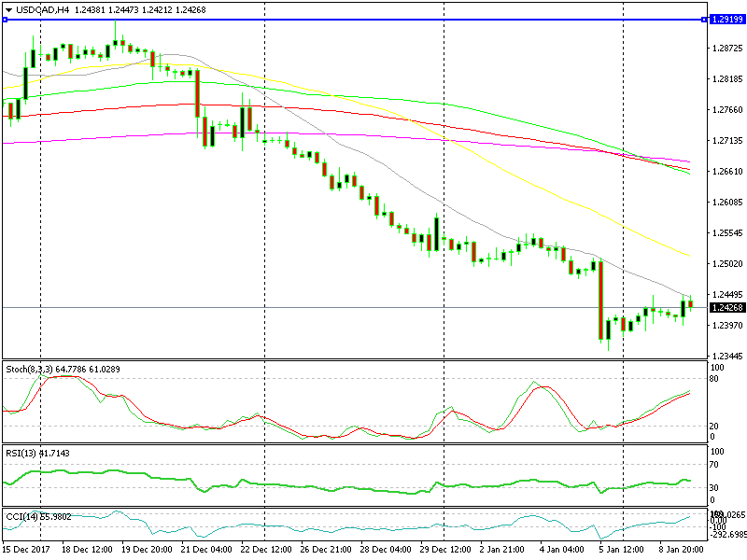Click the 21 Dec 04:00 time label
The height and width of the screenshot is (560, 747).
pos(206,549)
